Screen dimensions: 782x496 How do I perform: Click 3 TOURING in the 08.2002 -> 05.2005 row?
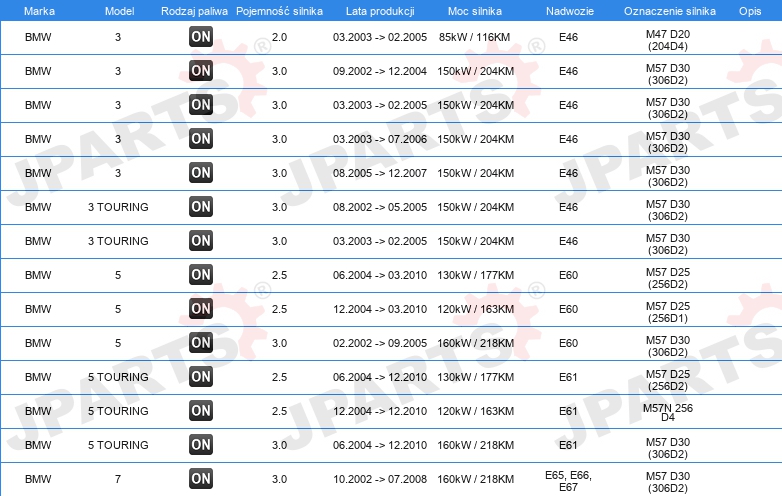coord(118,207)
